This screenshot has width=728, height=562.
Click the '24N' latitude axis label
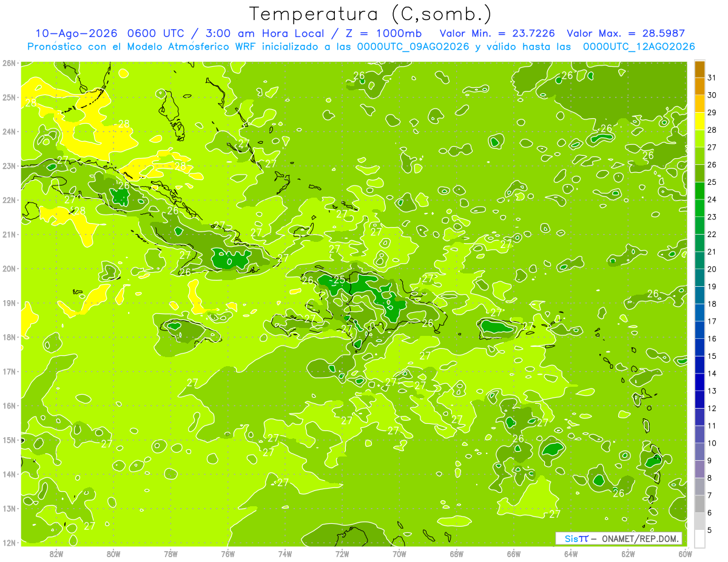click(x=8, y=132)
